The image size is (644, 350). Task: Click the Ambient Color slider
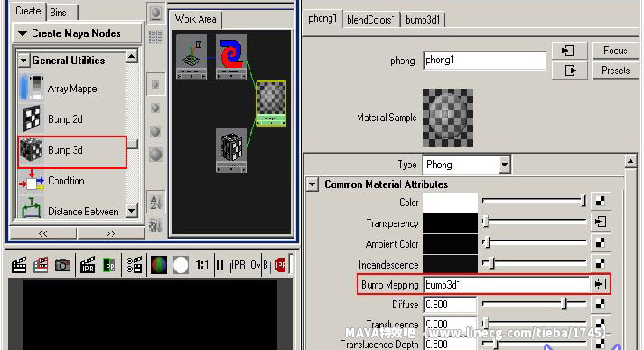(535, 242)
